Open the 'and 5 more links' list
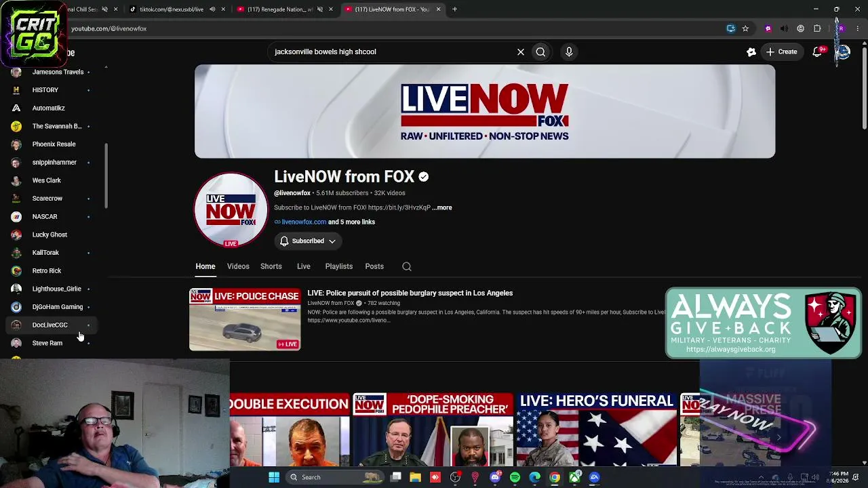Viewport: 868px width, 488px height. coord(351,222)
